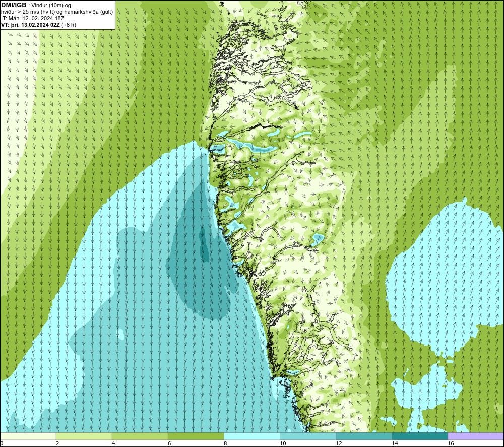
Task: Select the 12–14 m/s teal swatch
Action: (x=364, y=436)
